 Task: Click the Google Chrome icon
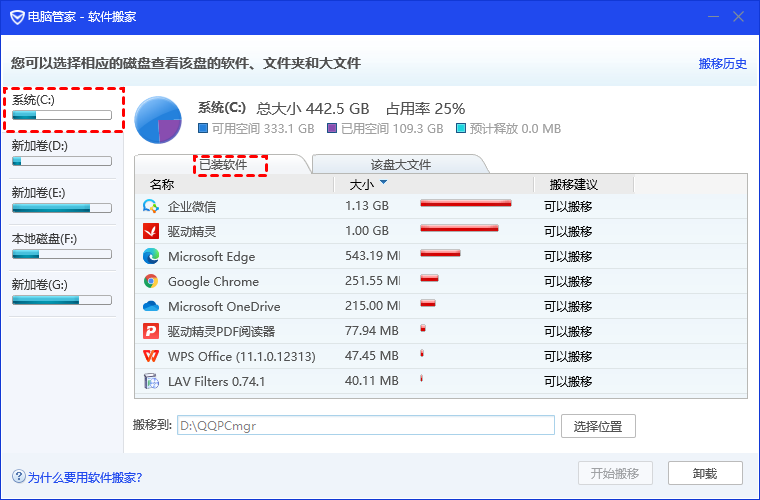click(x=151, y=281)
